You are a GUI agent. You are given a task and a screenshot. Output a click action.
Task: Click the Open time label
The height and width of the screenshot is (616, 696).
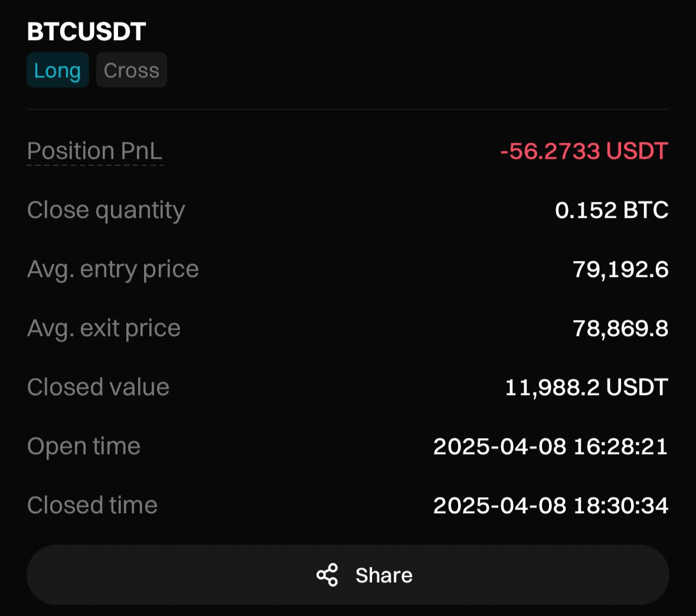(84, 446)
